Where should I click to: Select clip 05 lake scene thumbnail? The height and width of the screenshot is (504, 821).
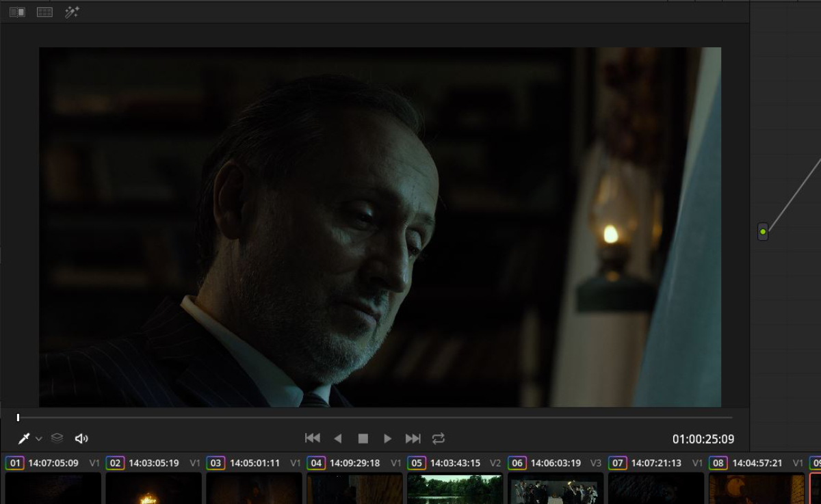pyautogui.click(x=456, y=488)
